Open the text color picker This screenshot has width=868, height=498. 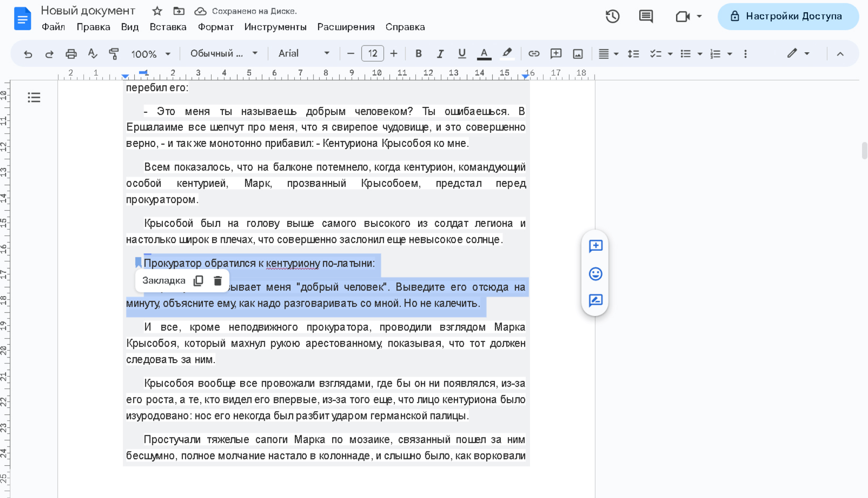pos(484,54)
